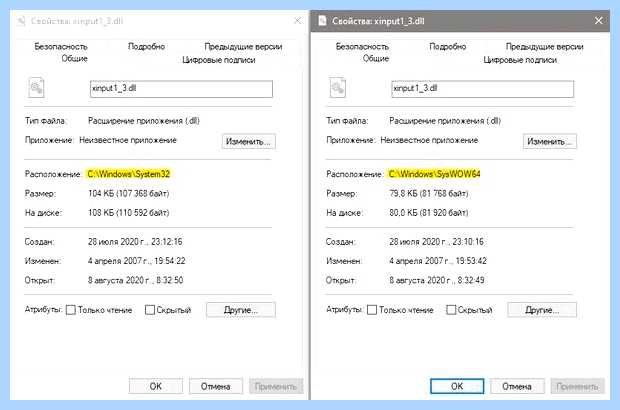Click modified date ending in 19:54:22
Image resolution: width=620 pixels, height=410 pixels.
[x=136, y=261]
